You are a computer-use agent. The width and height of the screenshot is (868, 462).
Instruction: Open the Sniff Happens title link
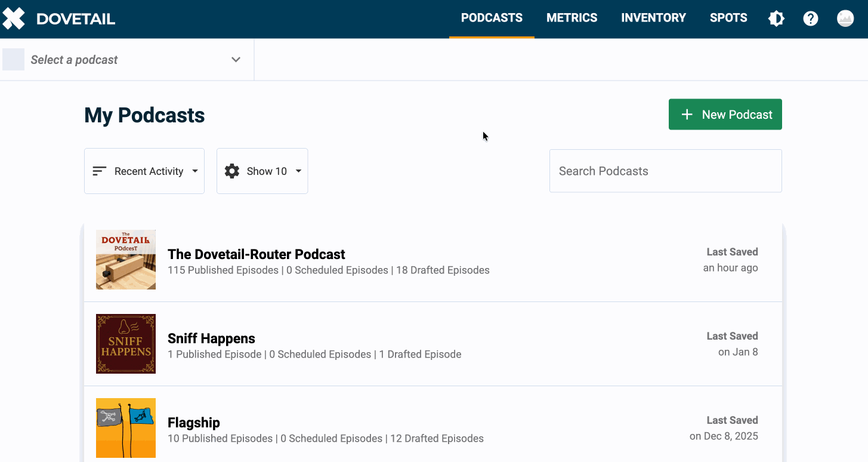(x=211, y=338)
